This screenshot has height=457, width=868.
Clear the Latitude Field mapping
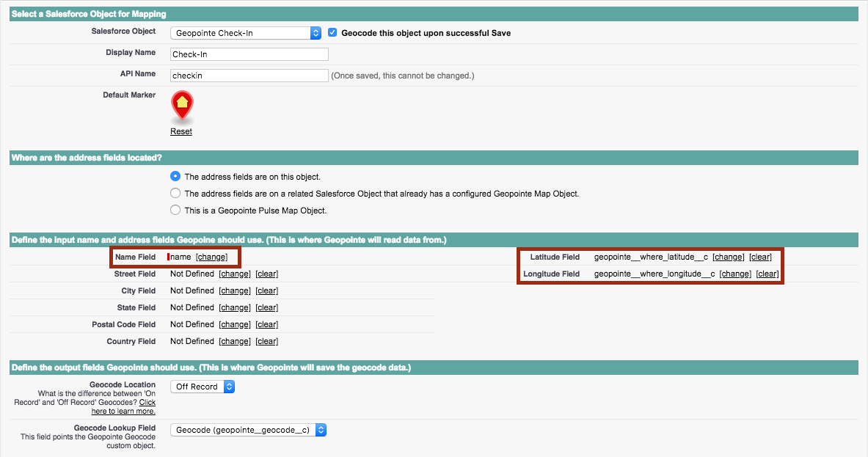[761, 257]
